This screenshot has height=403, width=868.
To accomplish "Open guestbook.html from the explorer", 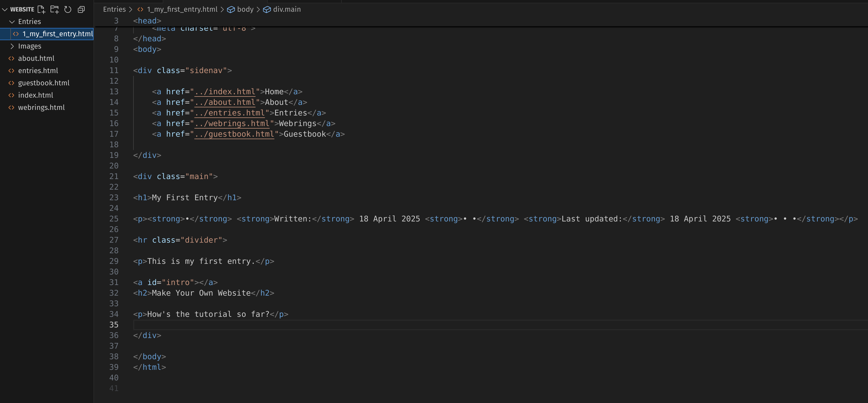I will click(44, 83).
